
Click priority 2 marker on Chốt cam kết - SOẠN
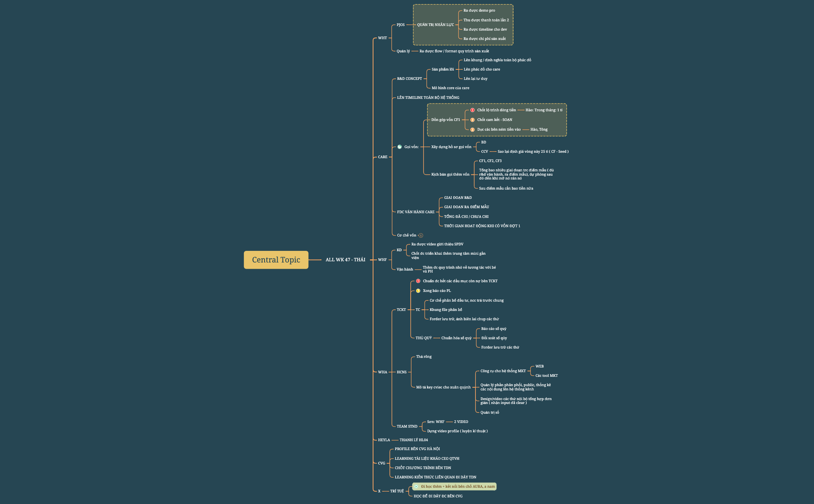[x=472, y=120]
